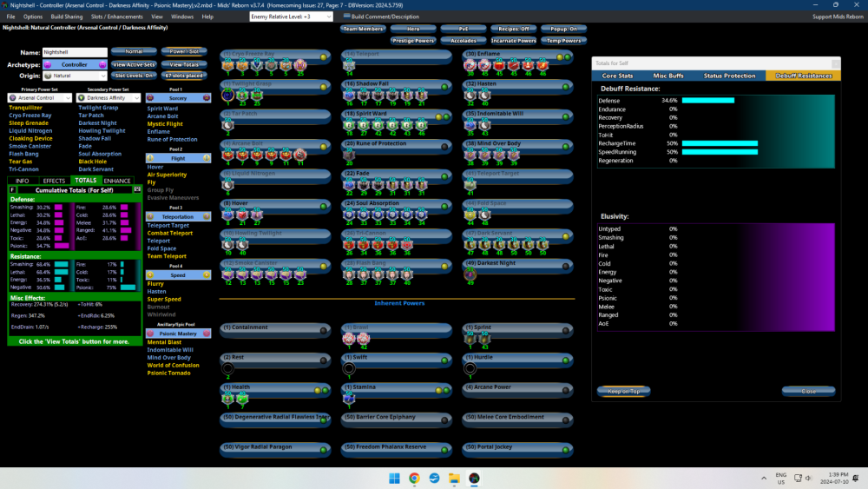Image resolution: width=868 pixels, height=489 pixels.
Task: Open the File menu
Action: 10,17
